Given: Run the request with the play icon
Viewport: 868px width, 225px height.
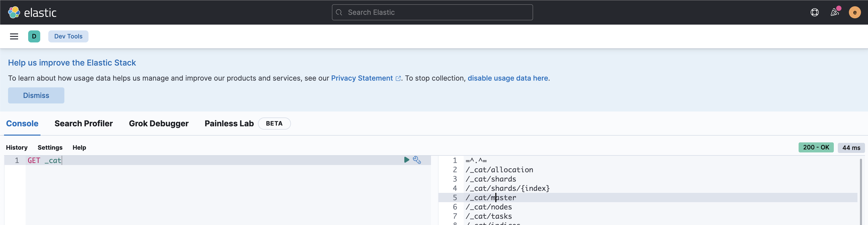Looking at the screenshot, I should (x=406, y=160).
